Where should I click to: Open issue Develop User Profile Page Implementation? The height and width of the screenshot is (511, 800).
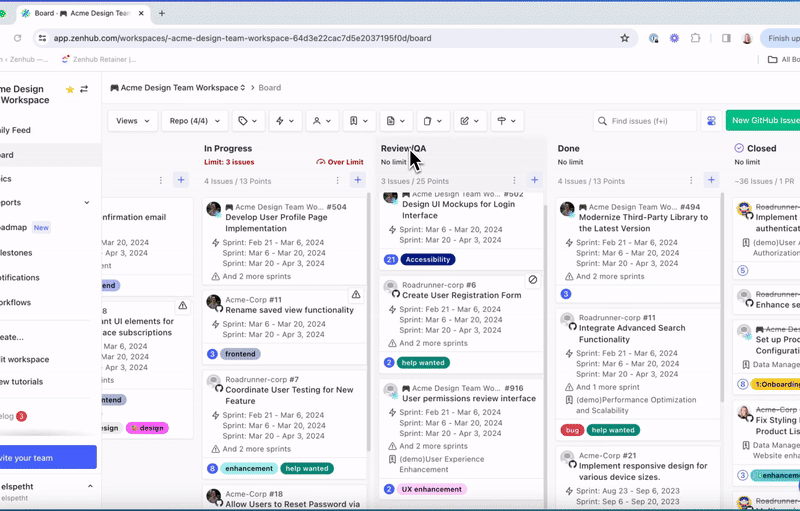point(277,223)
